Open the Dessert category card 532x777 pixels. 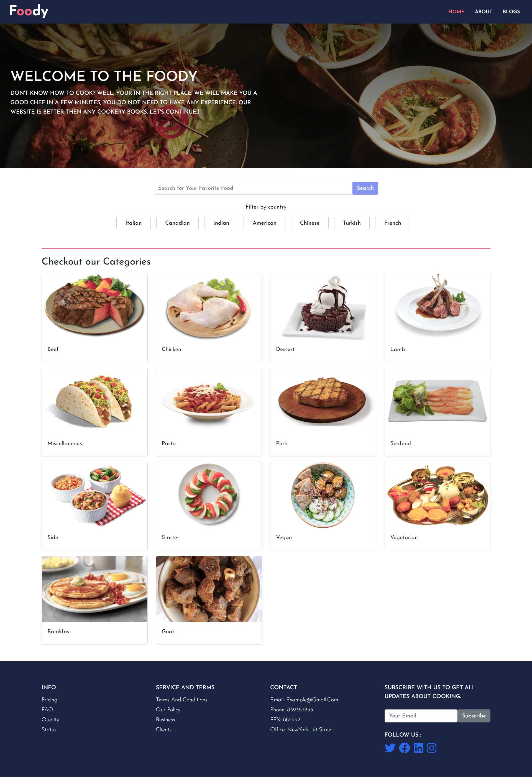323,318
